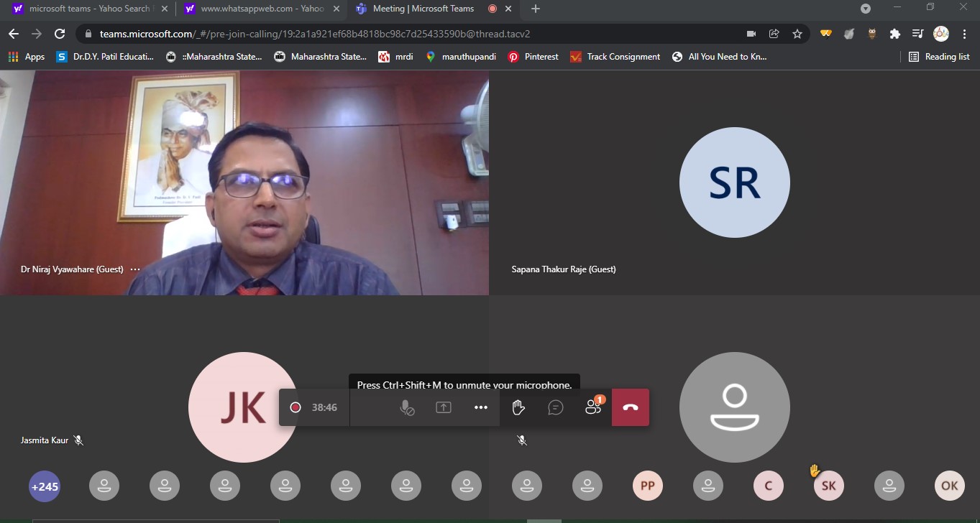Screen dimensions: 980x523
Task: Select the SR avatar of Sapana Thakur Raje
Action: click(x=735, y=182)
